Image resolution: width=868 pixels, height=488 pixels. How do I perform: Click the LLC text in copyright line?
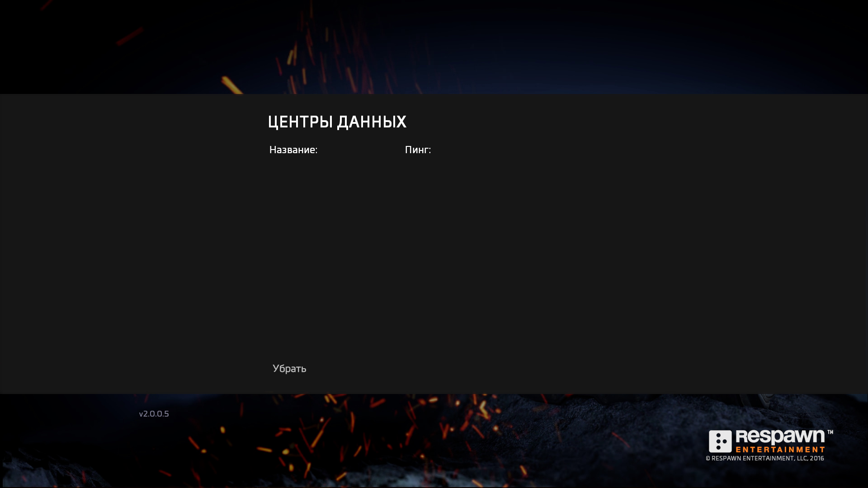tap(802, 459)
